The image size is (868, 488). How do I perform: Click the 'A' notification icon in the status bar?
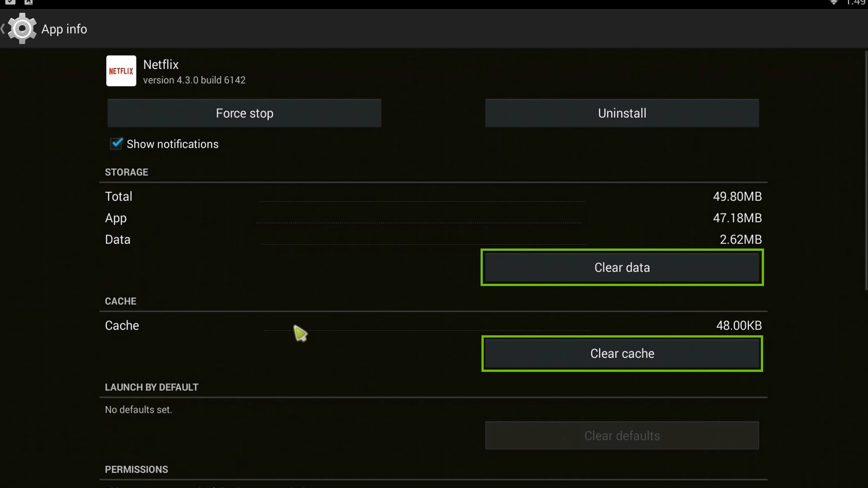click(28, 2)
